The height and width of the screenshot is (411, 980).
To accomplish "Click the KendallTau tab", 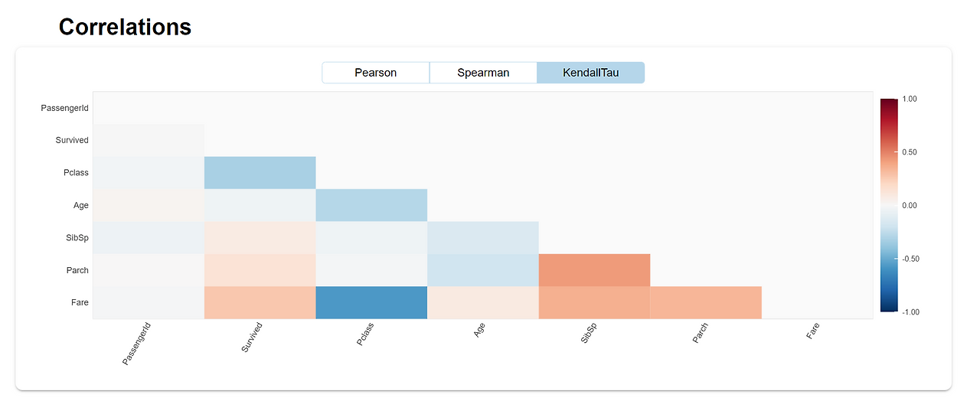I will pos(590,73).
